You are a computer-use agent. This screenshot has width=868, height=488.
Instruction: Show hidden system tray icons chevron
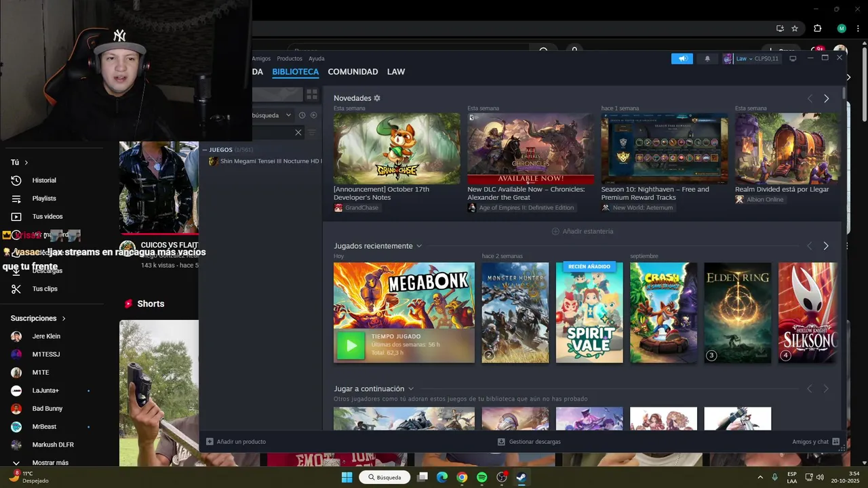pyautogui.click(x=759, y=477)
